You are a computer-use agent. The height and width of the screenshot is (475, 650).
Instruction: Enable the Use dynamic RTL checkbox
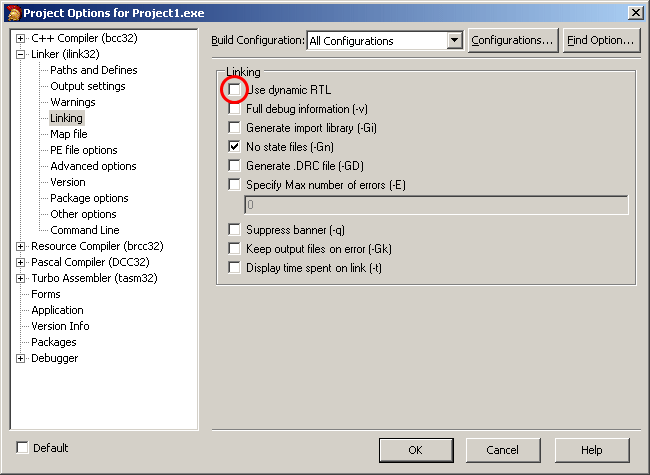[x=234, y=90]
